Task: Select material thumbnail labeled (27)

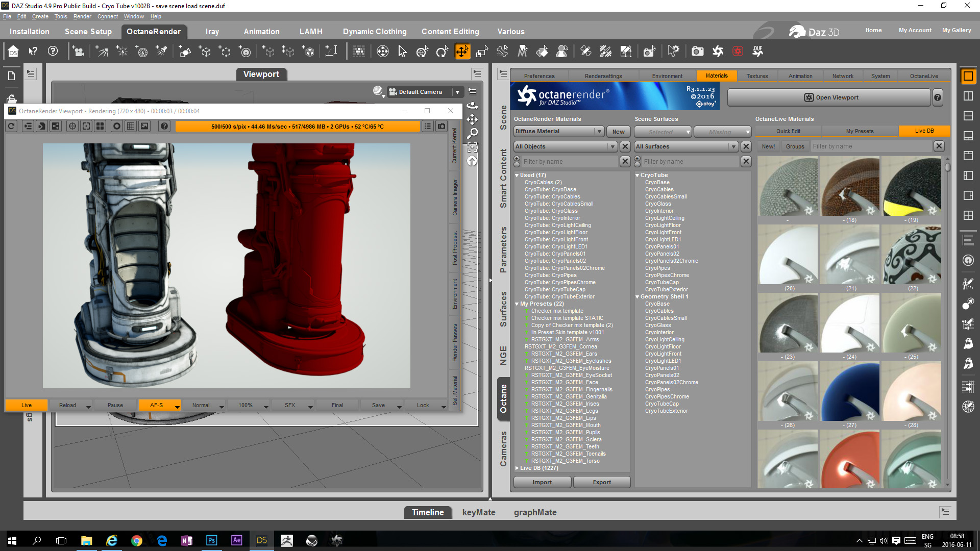Action: pos(849,392)
